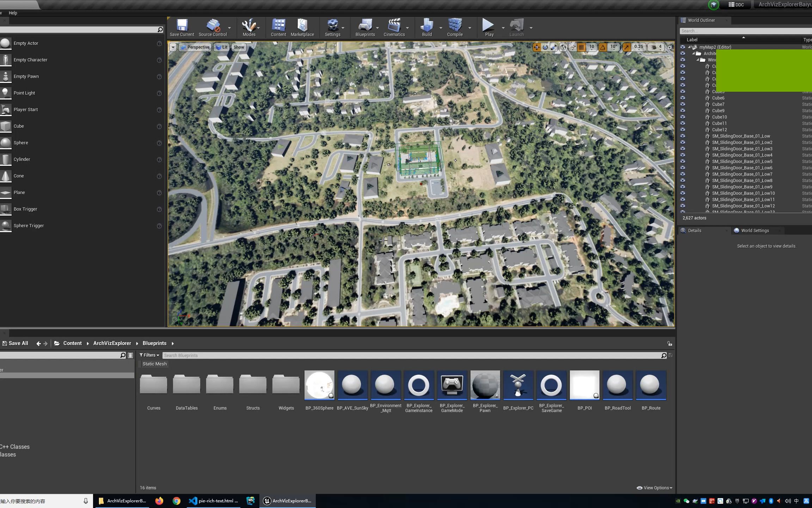This screenshot has width=812, height=508.
Task: Toggle grid snapping in viewport toolbar
Action: click(582, 47)
